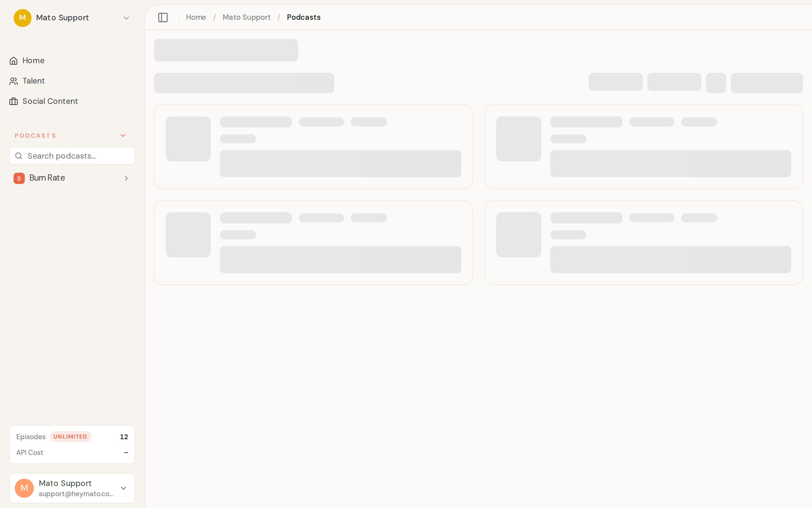
Task: Open the user account menu chevron
Action: (123, 488)
